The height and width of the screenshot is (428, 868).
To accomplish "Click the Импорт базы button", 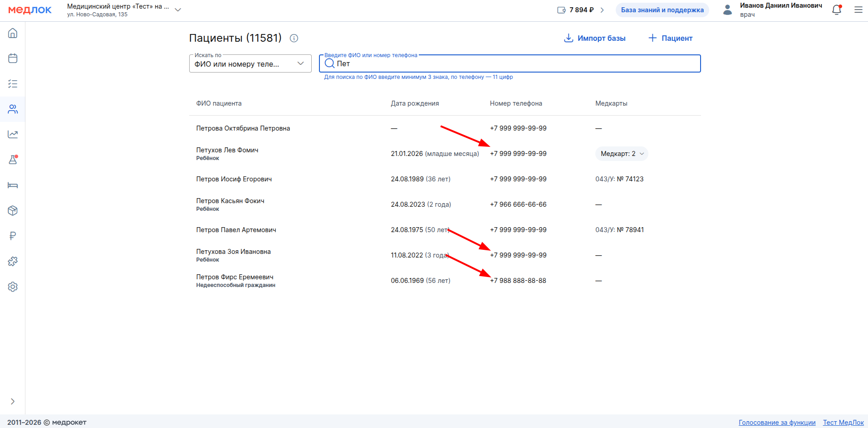I will click(x=594, y=38).
